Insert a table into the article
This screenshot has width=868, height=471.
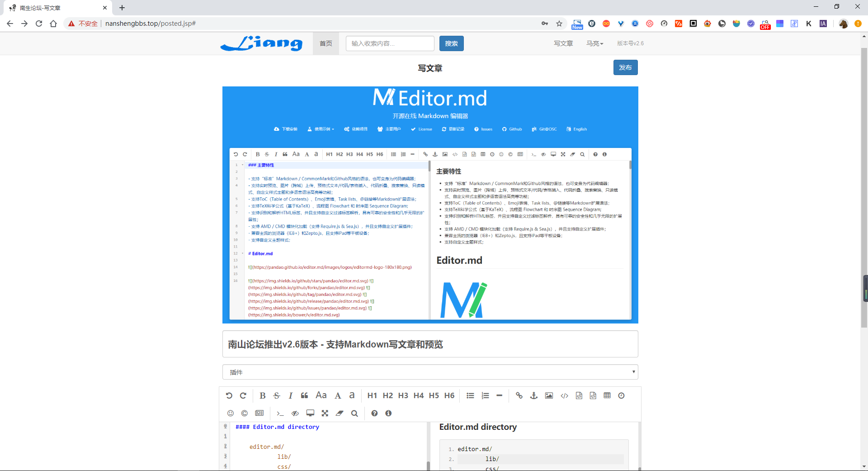pos(607,395)
